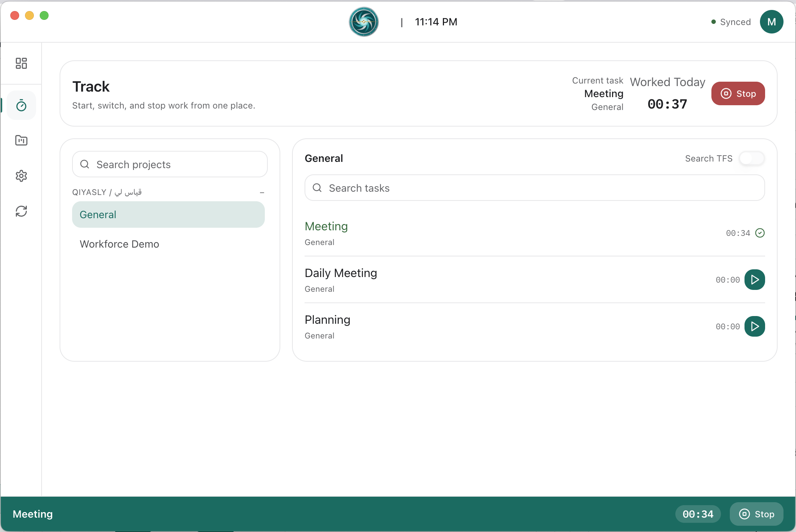Select the stopwatch Track icon in sidebar
Image resolution: width=796 pixels, height=532 pixels.
pyautogui.click(x=21, y=106)
